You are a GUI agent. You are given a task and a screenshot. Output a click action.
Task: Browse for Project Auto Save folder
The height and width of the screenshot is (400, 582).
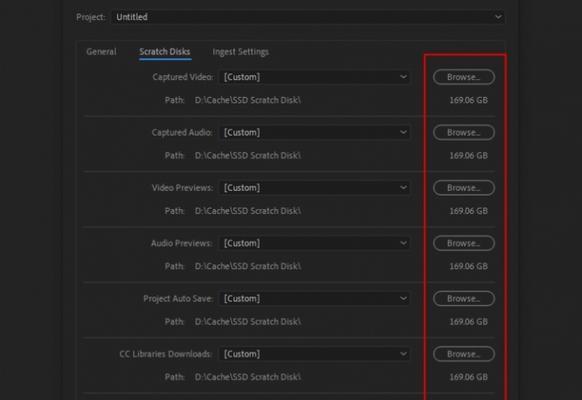464,298
